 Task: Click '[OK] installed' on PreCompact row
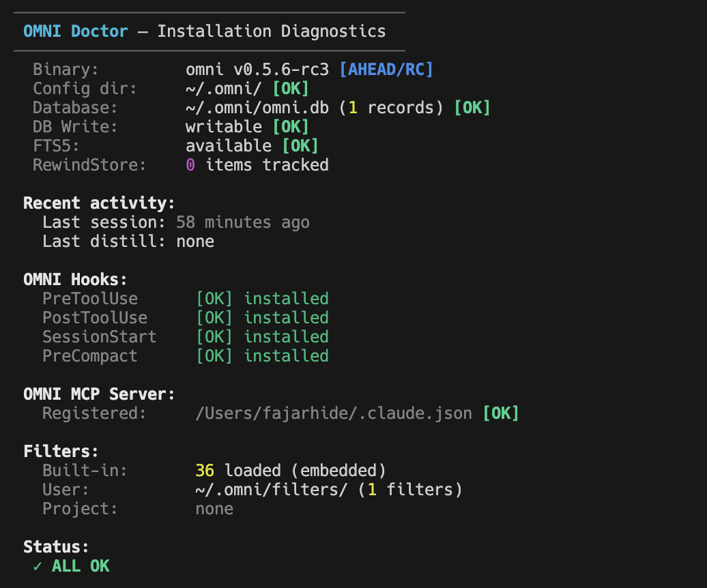coord(262,356)
